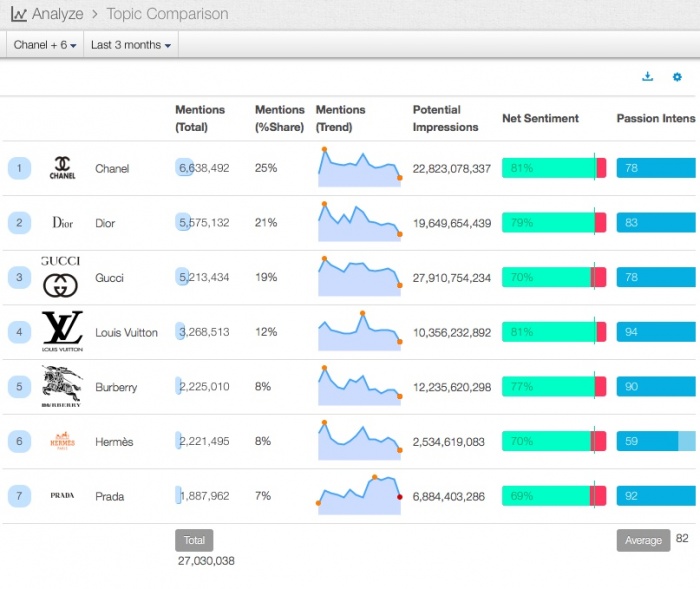The image size is (700, 589).
Task: Click the Burberry knight logo
Action: 62,386
